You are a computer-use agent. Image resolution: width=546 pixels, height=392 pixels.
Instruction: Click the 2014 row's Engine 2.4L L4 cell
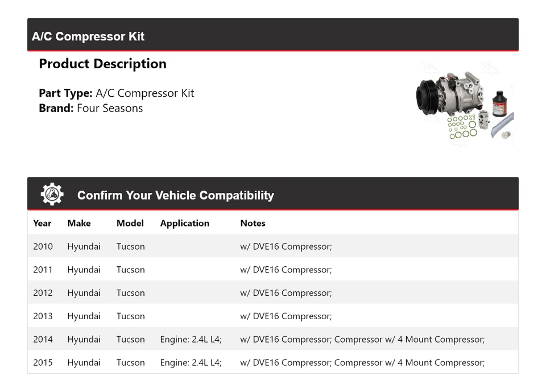pyautogui.click(x=191, y=340)
